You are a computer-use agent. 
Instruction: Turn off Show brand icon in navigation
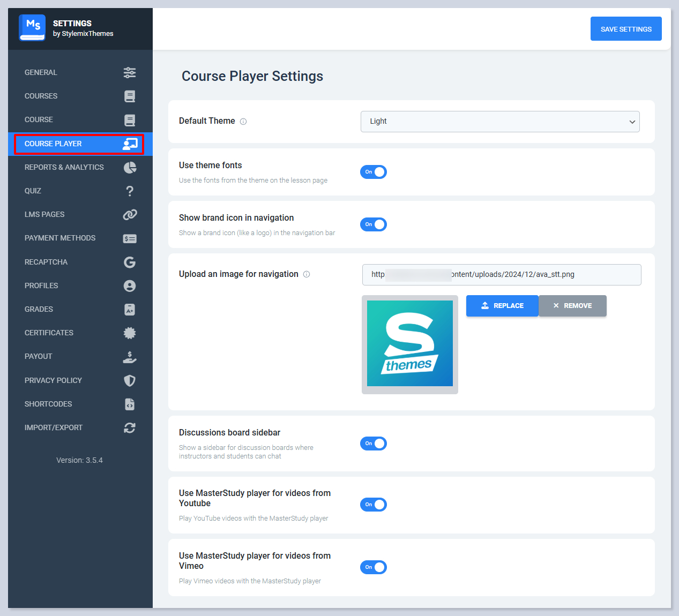pyautogui.click(x=374, y=224)
